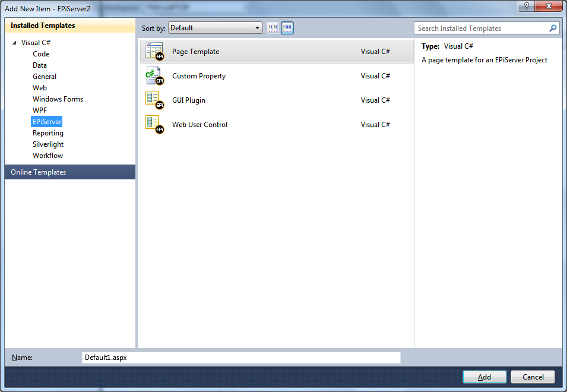Click the Web User Control icon

[154, 125]
